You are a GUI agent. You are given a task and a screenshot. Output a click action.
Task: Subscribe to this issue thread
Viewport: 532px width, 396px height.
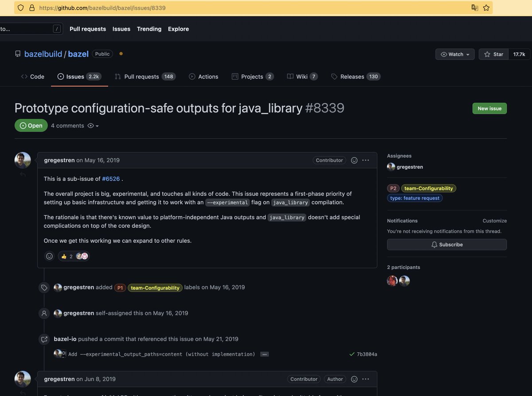click(447, 245)
